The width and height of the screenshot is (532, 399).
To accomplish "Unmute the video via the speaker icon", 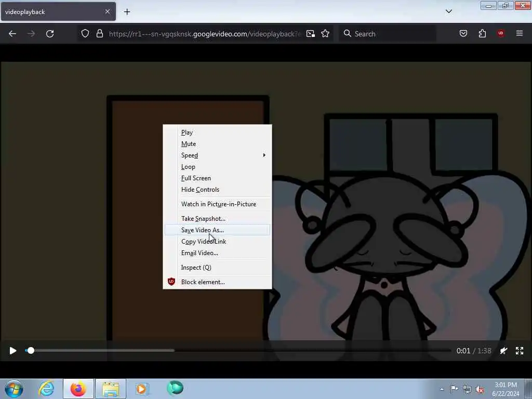I will coord(503,351).
